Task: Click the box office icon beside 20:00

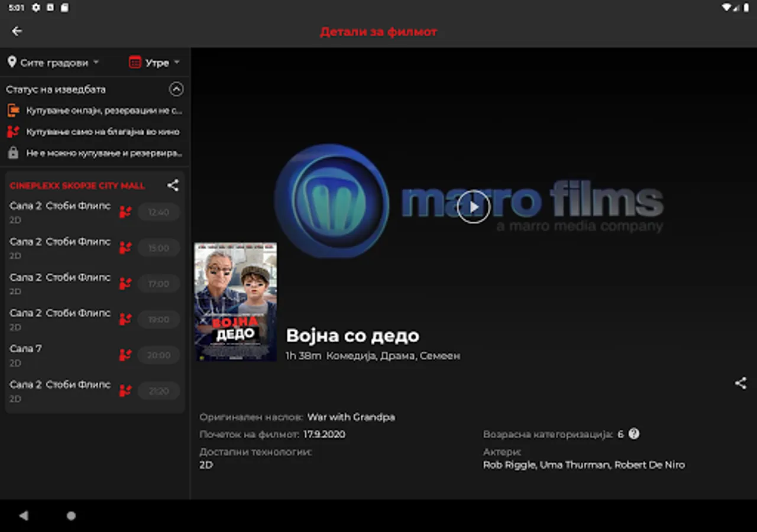Action: pyautogui.click(x=125, y=355)
